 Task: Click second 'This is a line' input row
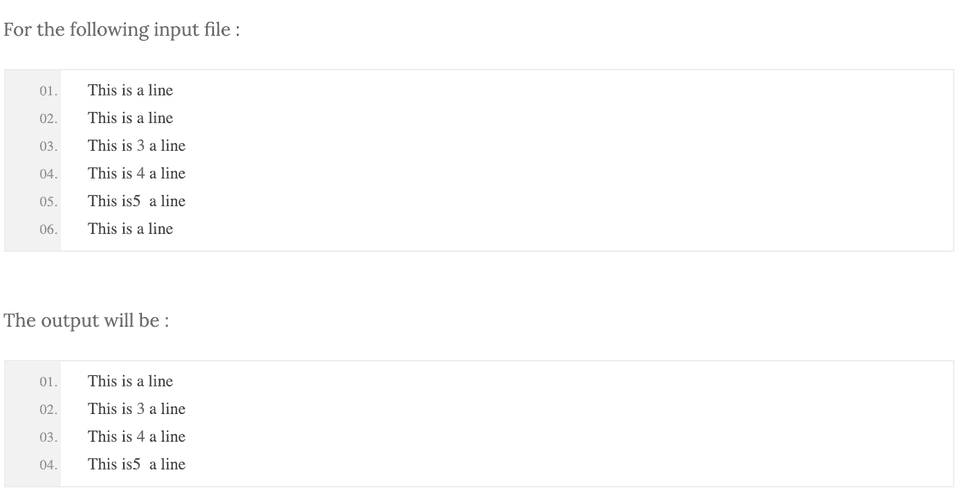tap(130, 118)
